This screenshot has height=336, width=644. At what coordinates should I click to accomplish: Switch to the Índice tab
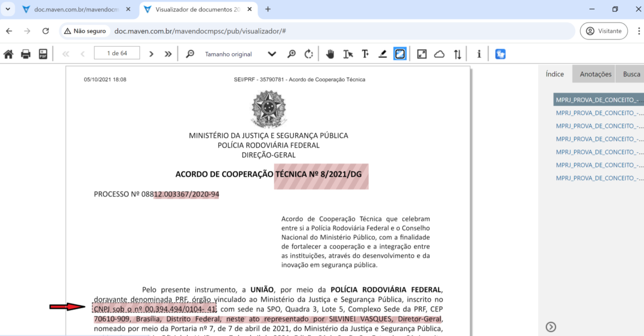[555, 74]
